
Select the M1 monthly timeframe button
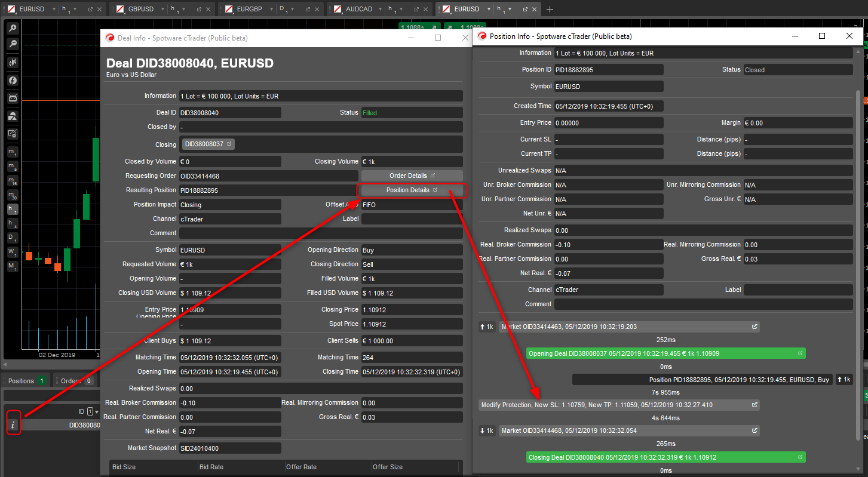click(x=13, y=266)
